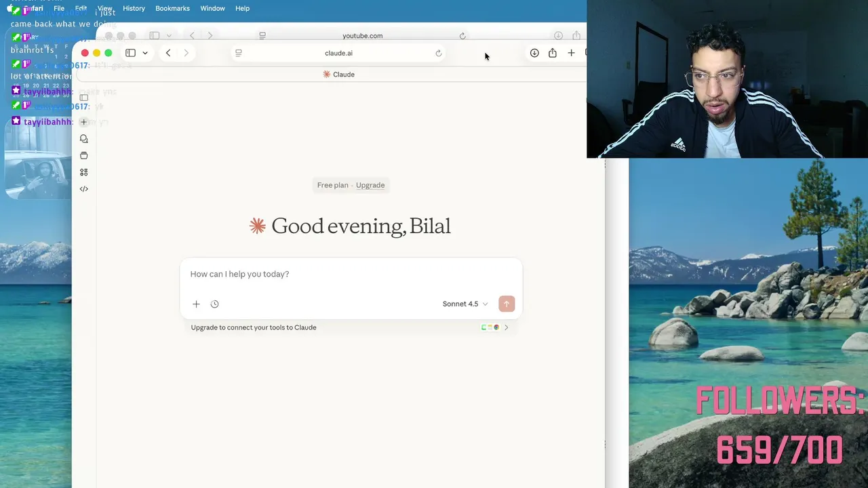Image resolution: width=868 pixels, height=488 pixels.
Task: Click the Upgrade link next to Free plan
Action: pos(370,185)
